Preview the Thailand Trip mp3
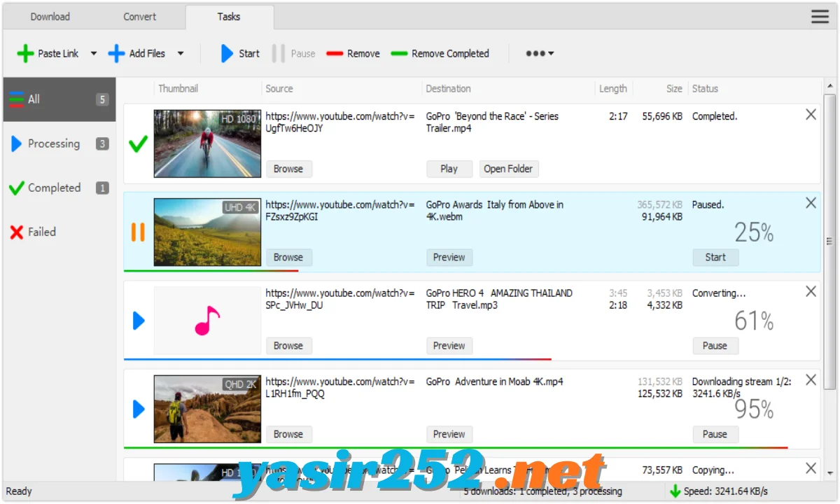The image size is (840, 504). point(449,346)
